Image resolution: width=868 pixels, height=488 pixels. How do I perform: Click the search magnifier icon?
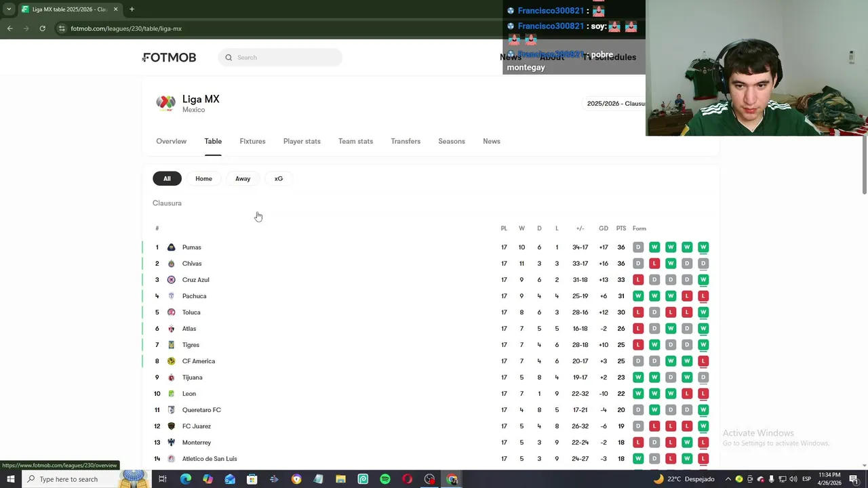(x=229, y=58)
